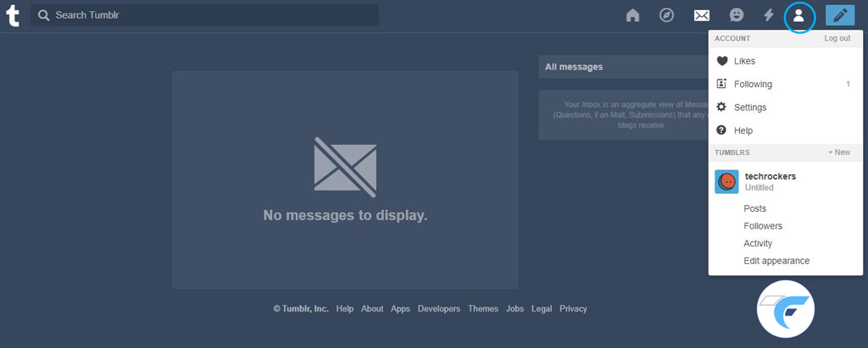The width and height of the screenshot is (868, 348).
Task: Click the Help question mark icon
Action: pos(721,130)
